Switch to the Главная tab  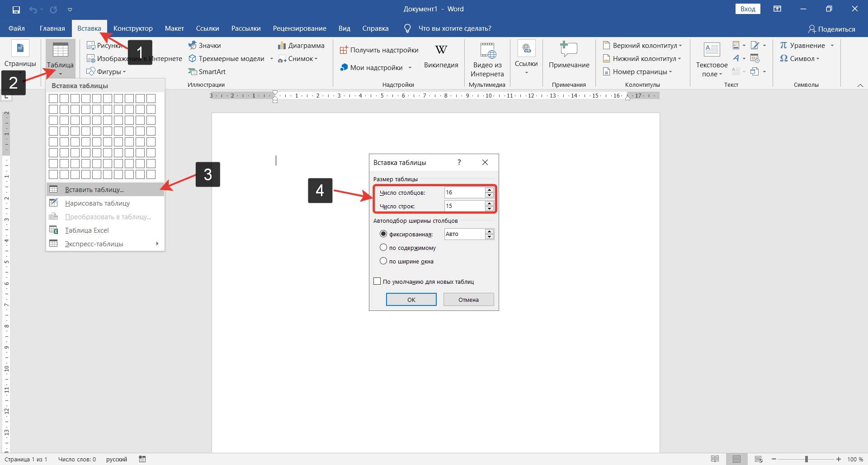tap(52, 28)
